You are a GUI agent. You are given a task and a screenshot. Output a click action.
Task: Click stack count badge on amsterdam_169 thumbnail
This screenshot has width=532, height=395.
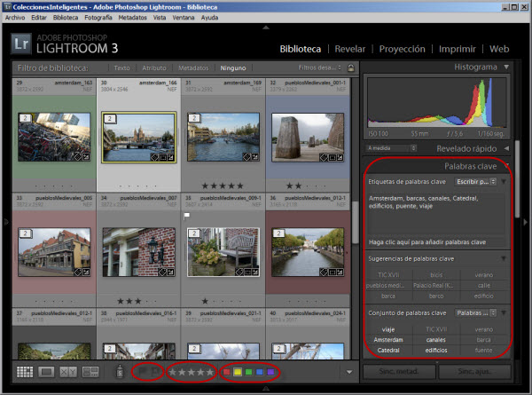coord(193,118)
